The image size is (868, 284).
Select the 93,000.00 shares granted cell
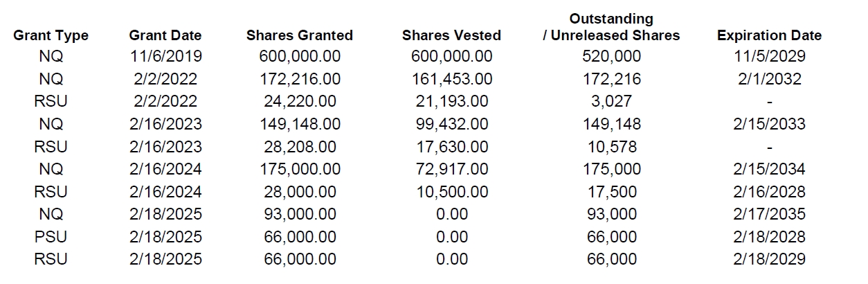300,214
